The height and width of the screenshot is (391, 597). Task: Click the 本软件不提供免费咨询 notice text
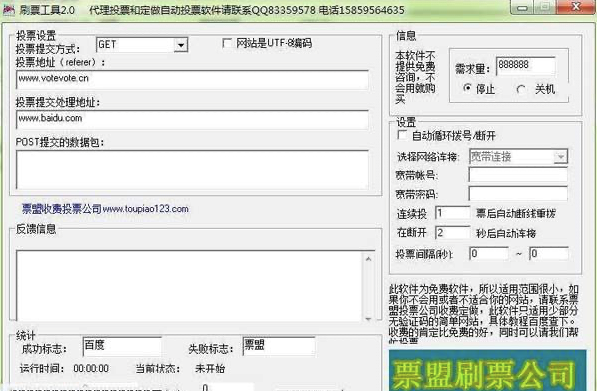(x=415, y=77)
